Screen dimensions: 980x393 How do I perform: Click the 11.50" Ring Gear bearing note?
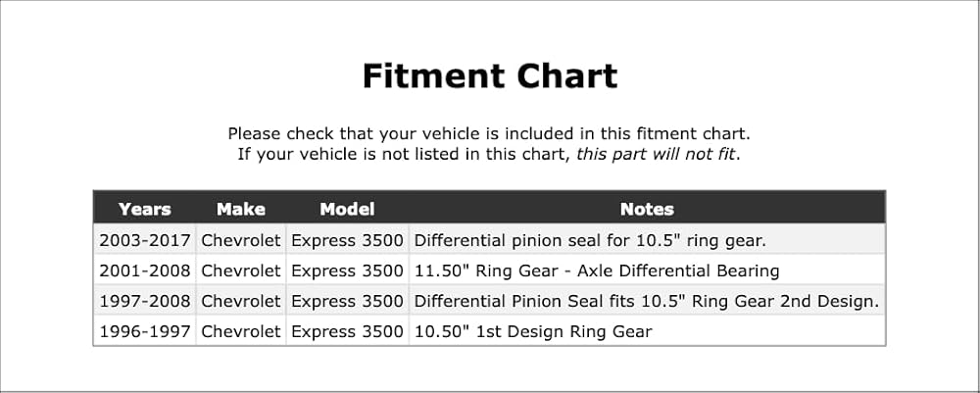[x=597, y=270]
